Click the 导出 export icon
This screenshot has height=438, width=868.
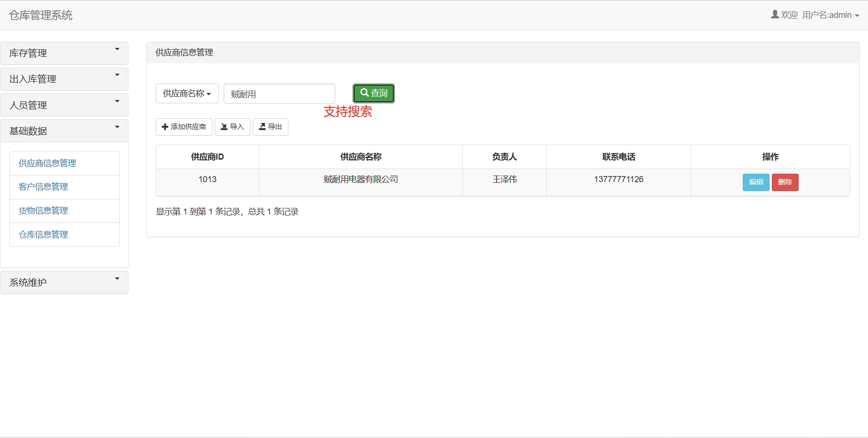262,127
